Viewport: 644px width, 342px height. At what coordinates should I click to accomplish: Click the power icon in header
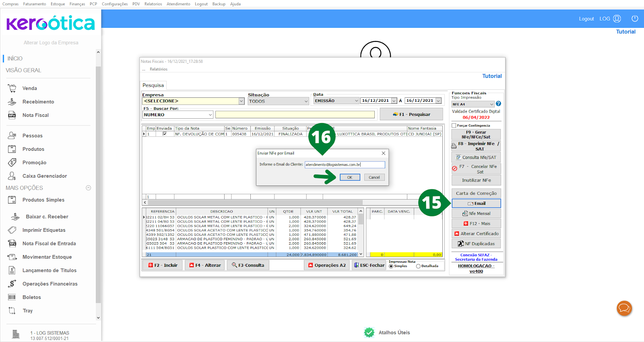click(x=635, y=19)
